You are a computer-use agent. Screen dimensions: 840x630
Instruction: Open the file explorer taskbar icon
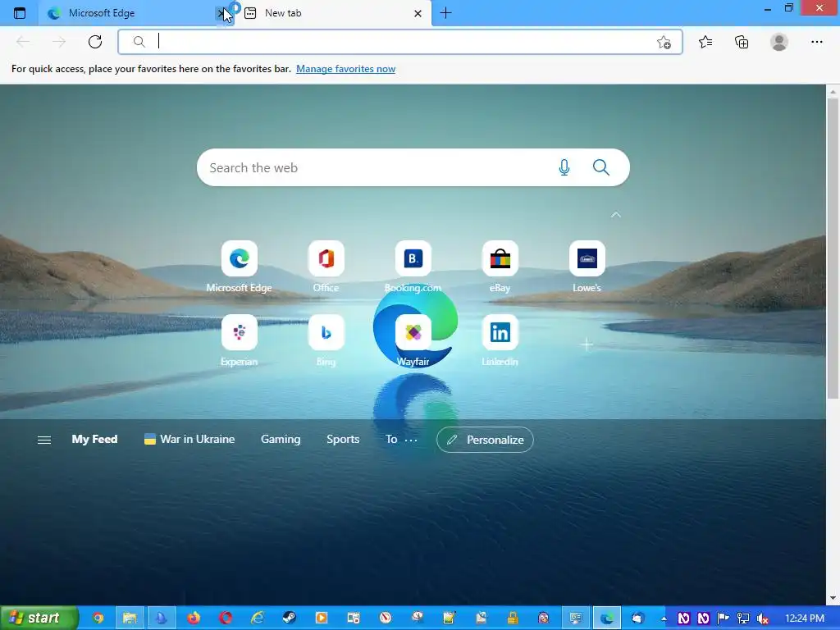130,619
